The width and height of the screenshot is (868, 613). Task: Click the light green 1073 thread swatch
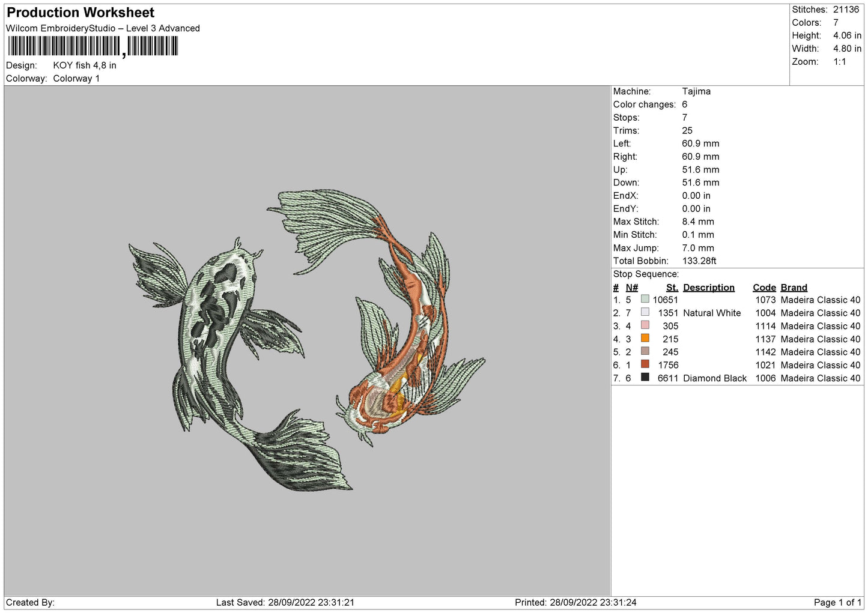(x=645, y=299)
